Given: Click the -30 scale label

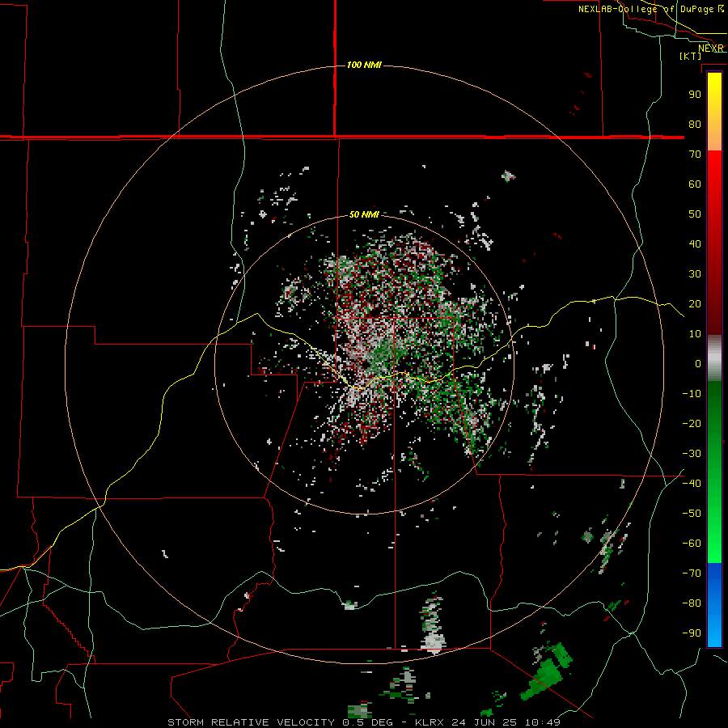Looking at the screenshot, I should coord(692,454).
